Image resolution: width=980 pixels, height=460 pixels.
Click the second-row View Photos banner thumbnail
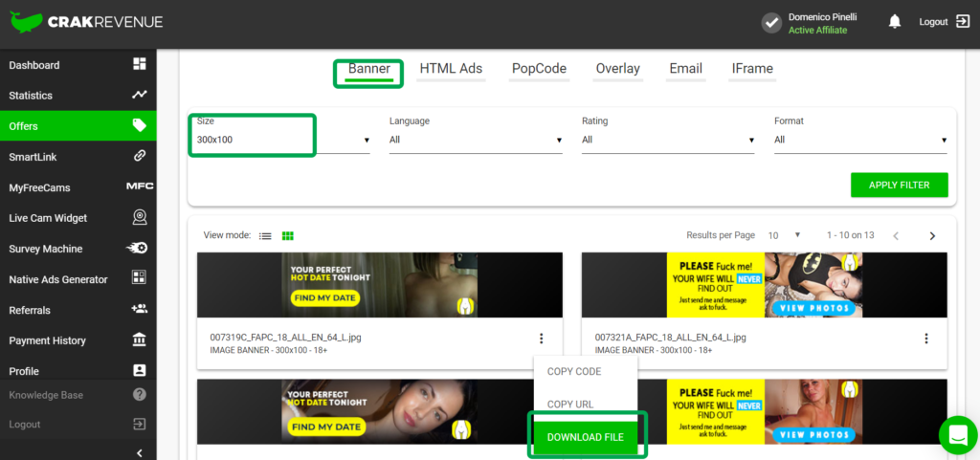792,411
